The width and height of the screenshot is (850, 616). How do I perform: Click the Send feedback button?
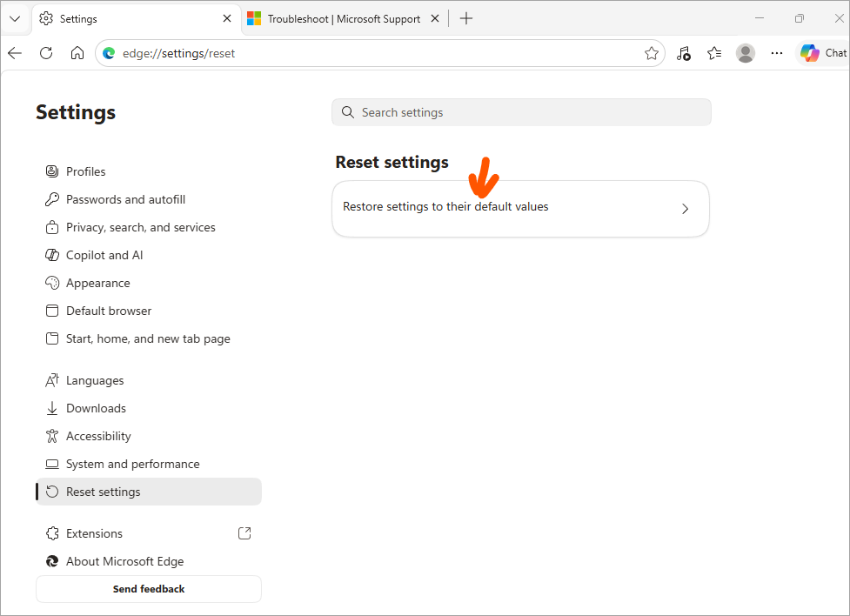point(149,589)
